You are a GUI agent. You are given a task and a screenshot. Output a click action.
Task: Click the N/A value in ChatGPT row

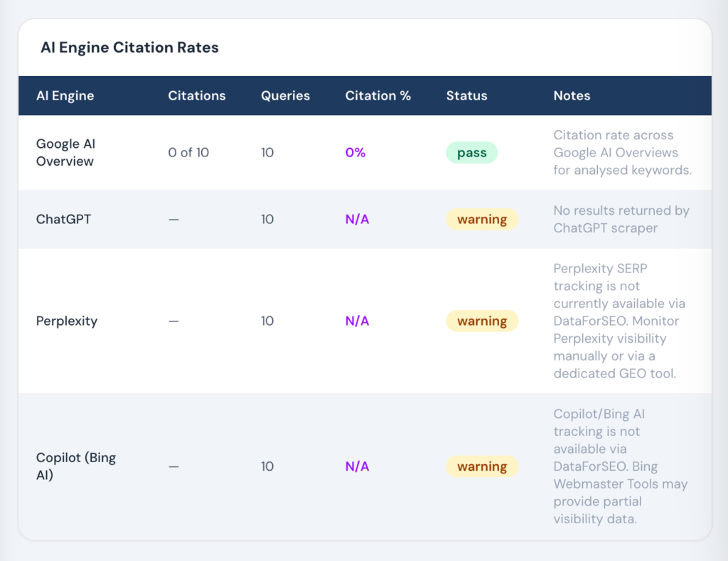click(x=357, y=219)
